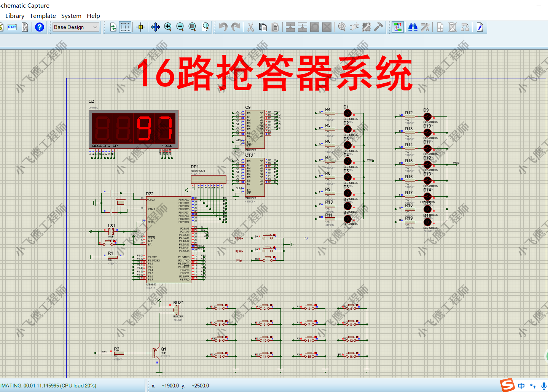The image size is (548, 392).
Task: Copy selection to clipboard
Action: (x=263, y=27)
